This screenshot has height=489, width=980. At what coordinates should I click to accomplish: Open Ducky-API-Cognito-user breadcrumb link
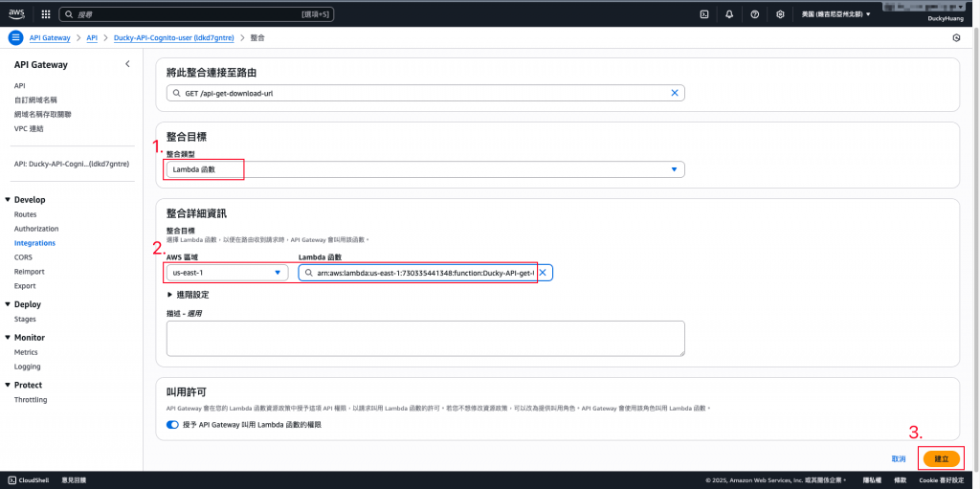[174, 37]
